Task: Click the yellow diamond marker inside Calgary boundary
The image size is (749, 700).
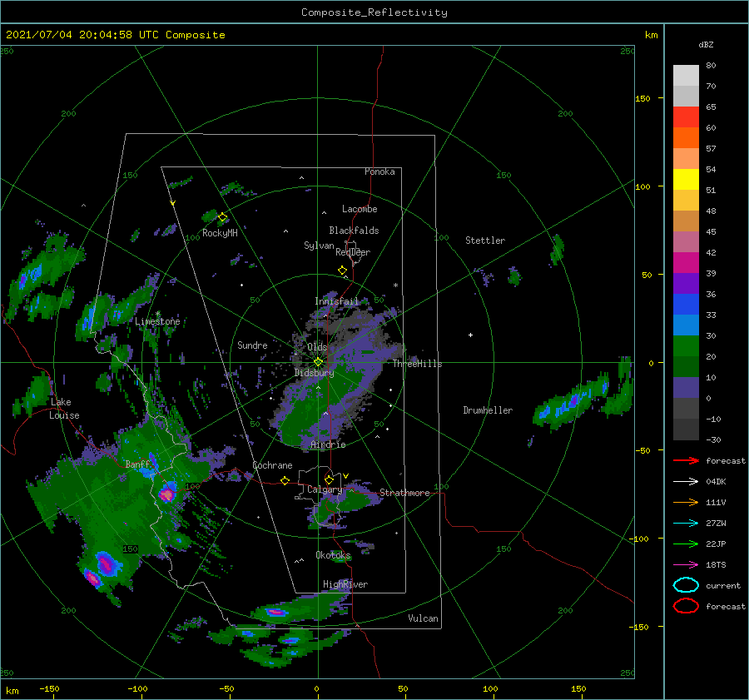Action: 329,479
